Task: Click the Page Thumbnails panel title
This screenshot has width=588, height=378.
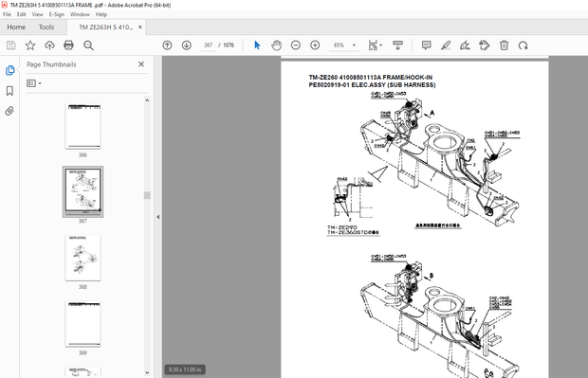Action: [51, 64]
